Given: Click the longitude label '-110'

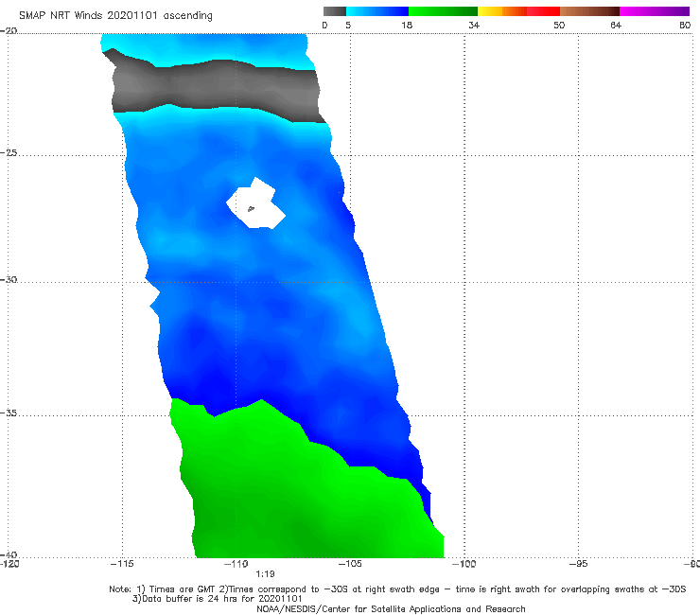Looking at the screenshot, I should (236, 564).
